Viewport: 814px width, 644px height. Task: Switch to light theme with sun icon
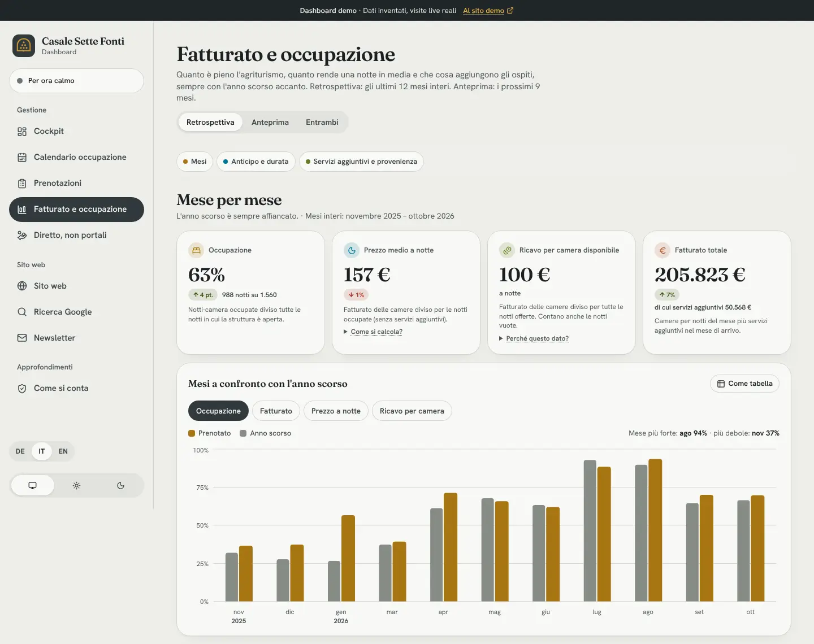point(76,486)
